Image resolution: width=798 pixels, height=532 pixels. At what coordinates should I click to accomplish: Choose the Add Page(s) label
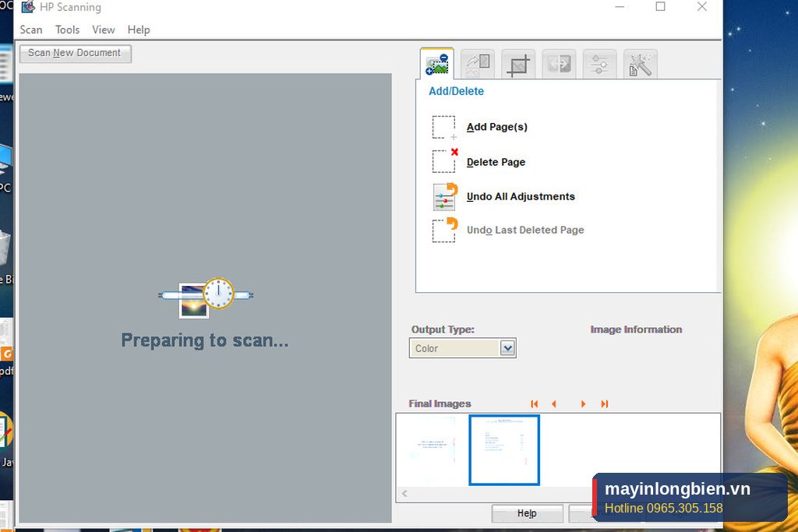[496, 127]
